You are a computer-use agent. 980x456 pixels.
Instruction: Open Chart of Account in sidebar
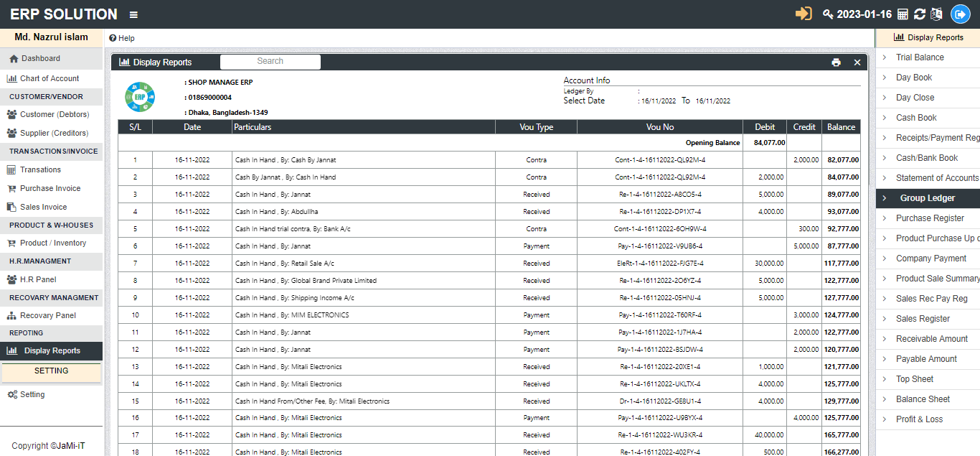[x=49, y=78]
